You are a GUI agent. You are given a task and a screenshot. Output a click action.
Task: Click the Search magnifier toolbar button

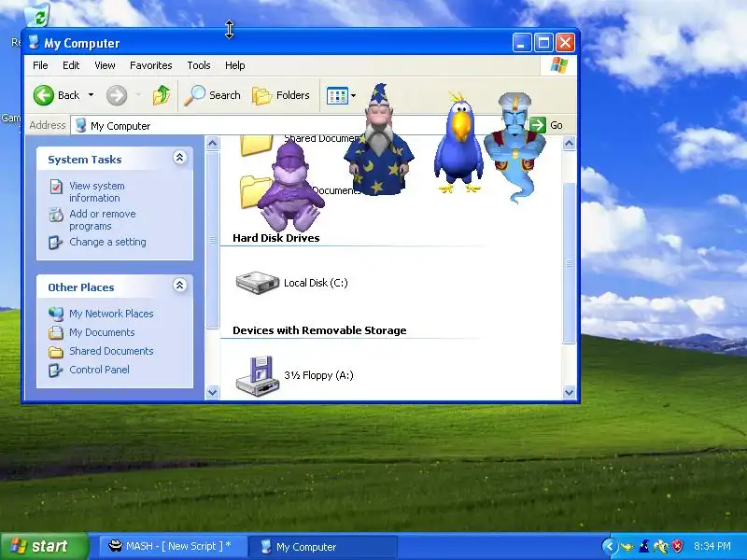(213, 95)
